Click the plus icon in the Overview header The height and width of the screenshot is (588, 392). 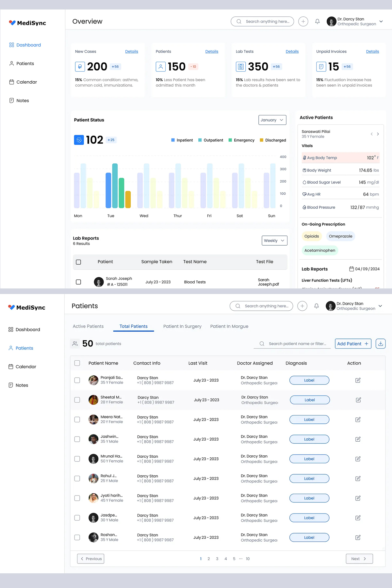(x=303, y=22)
